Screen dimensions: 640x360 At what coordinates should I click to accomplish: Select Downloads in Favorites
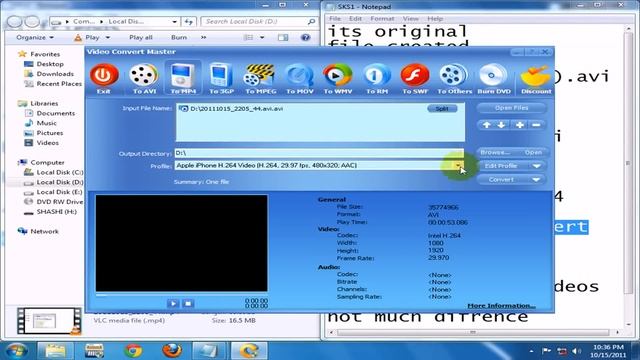click(x=55, y=74)
